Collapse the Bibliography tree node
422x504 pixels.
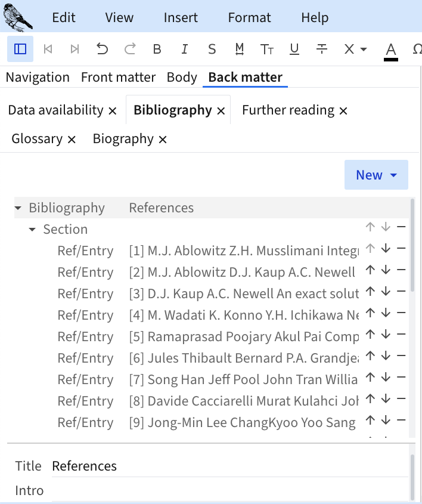[x=18, y=208]
